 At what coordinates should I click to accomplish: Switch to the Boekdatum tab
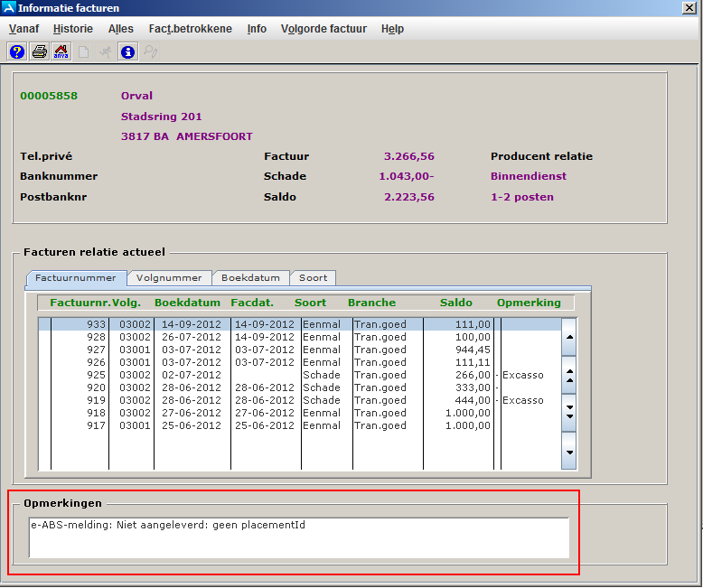250,278
